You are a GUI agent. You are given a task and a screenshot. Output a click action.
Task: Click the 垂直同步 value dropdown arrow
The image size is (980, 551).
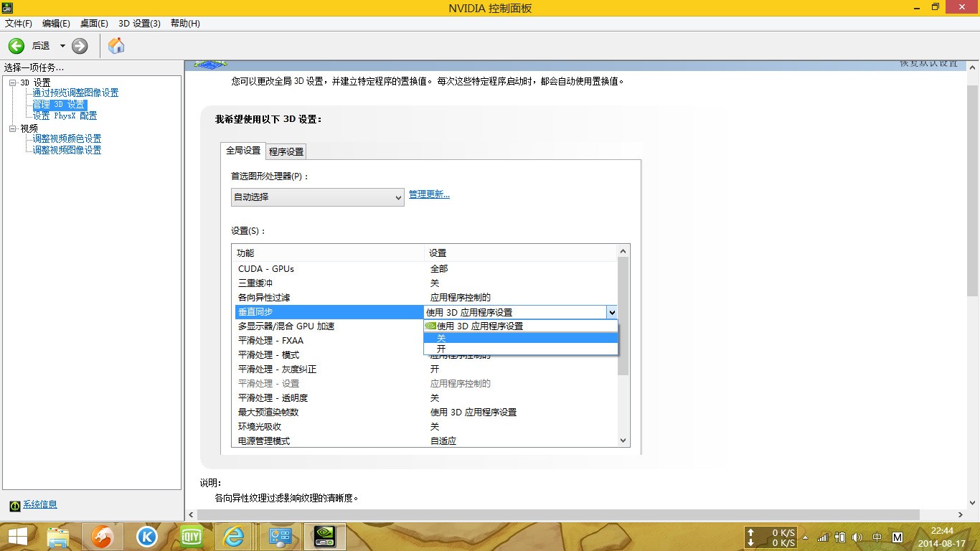pos(611,313)
